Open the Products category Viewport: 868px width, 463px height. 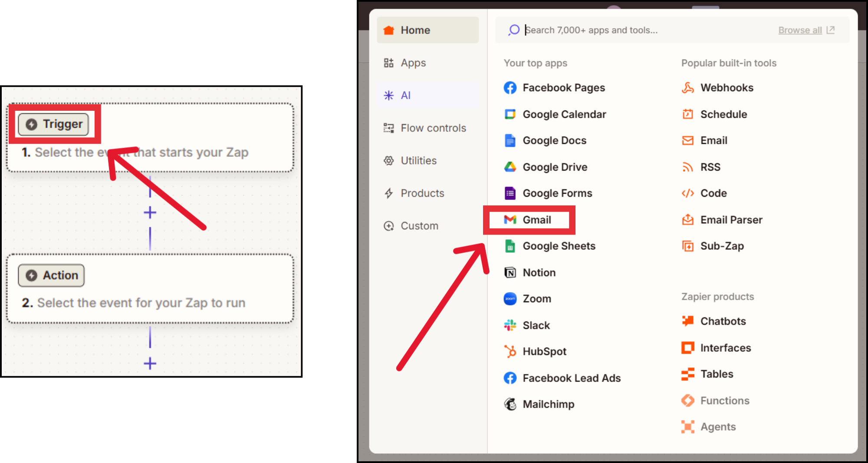pyautogui.click(x=427, y=193)
